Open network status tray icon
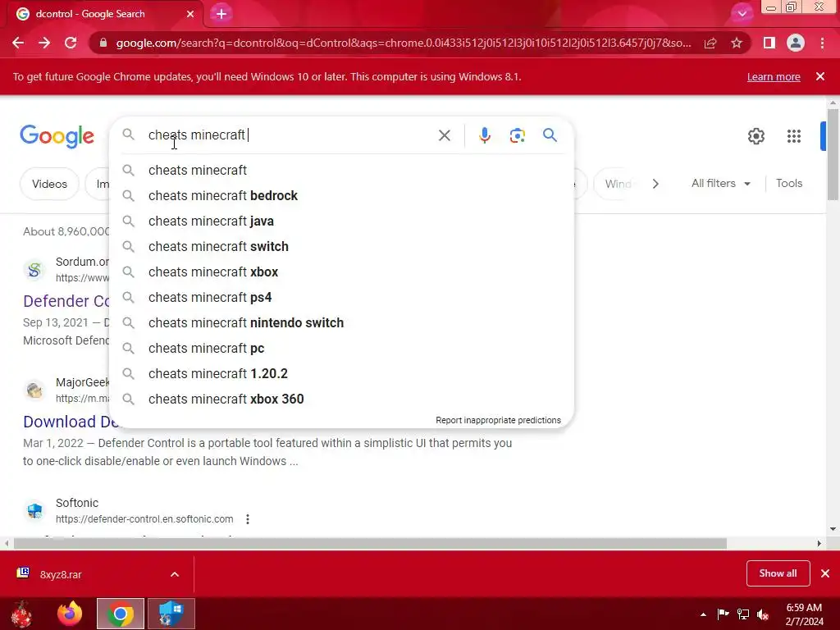Image resolution: width=840 pixels, height=630 pixels. click(x=743, y=614)
